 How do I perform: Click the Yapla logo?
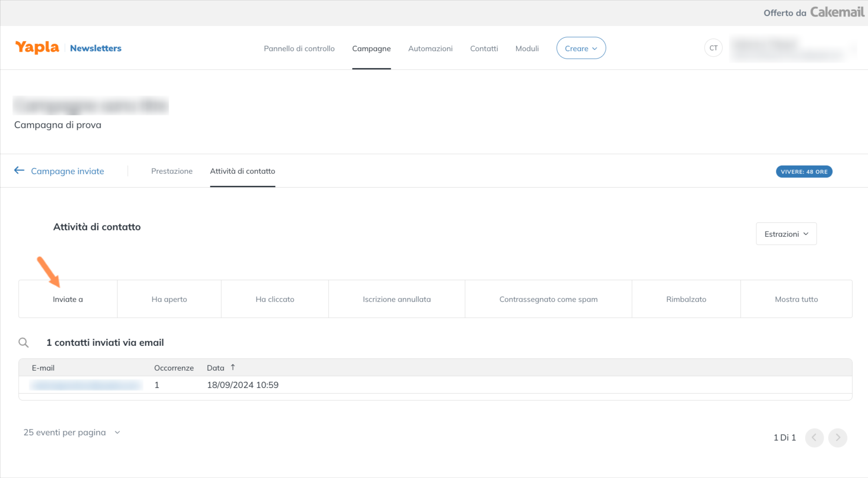coord(37,47)
